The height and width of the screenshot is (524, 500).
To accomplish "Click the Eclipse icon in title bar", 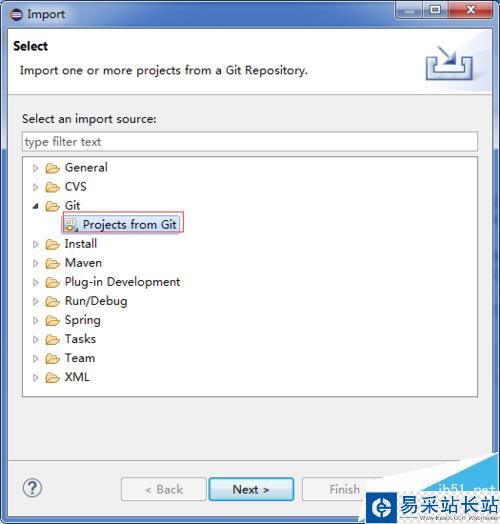I will pyautogui.click(x=16, y=14).
